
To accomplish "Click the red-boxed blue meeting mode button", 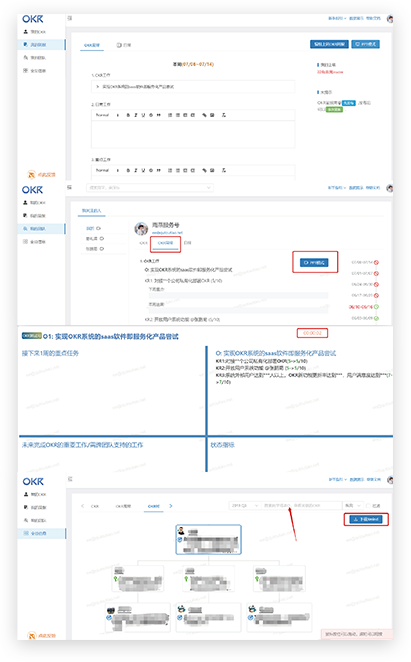I will (315, 263).
